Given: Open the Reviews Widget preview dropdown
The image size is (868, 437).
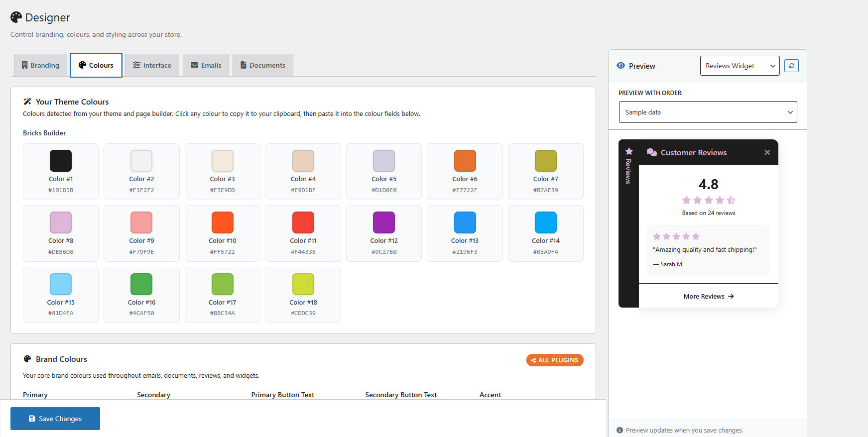Looking at the screenshot, I should tap(740, 66).
